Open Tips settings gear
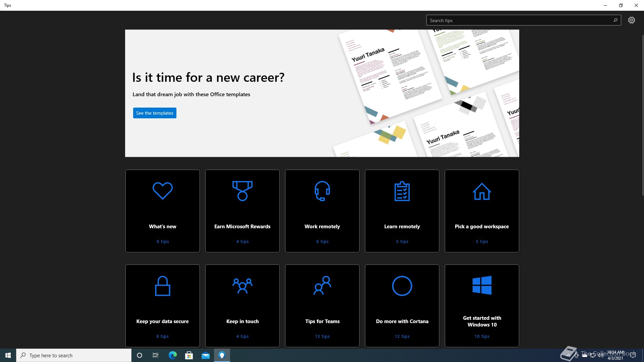The height and width of the screenshot is (362, 644). click(631, 20)
